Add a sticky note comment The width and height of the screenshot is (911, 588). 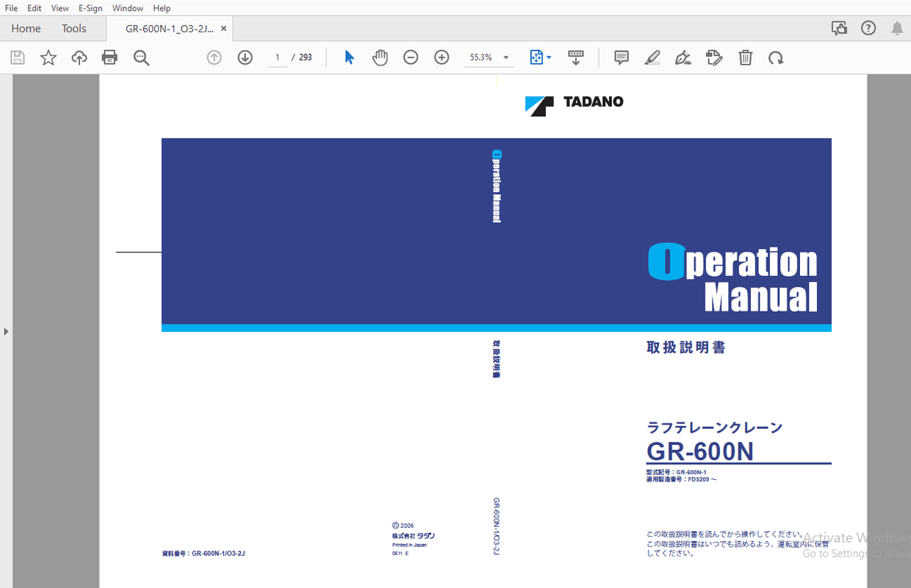click(x=621, y=57)
